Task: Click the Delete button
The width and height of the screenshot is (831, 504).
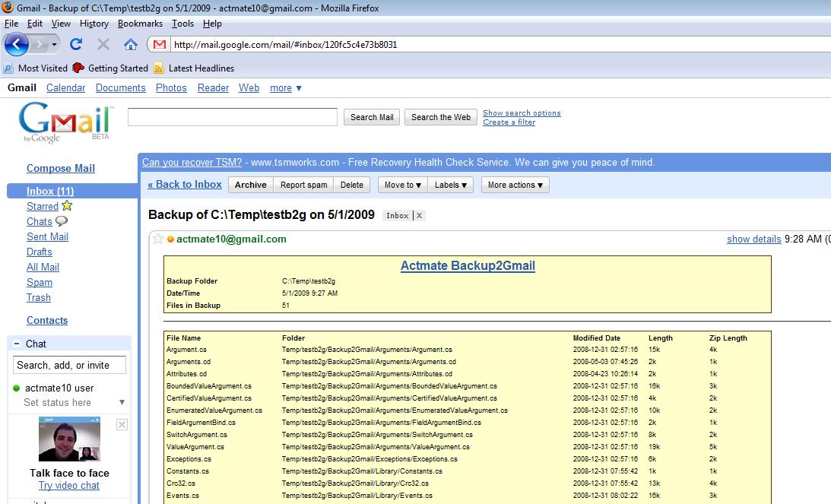Action: [352, 185]
